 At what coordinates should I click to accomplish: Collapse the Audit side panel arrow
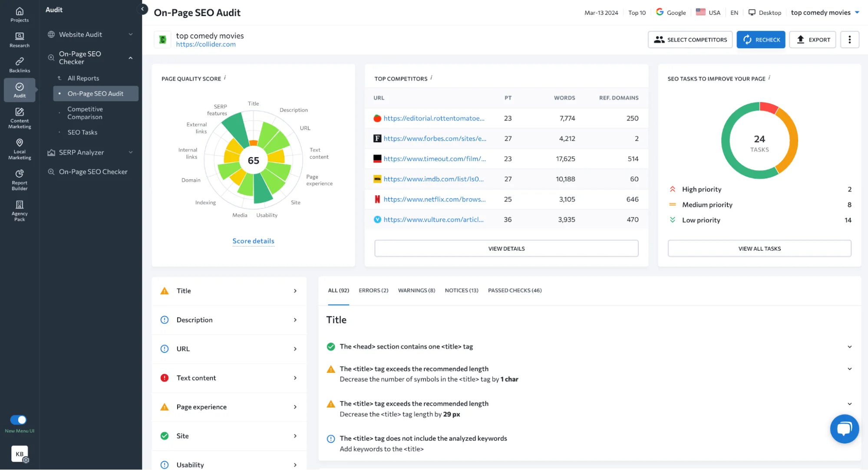point(142,9)
